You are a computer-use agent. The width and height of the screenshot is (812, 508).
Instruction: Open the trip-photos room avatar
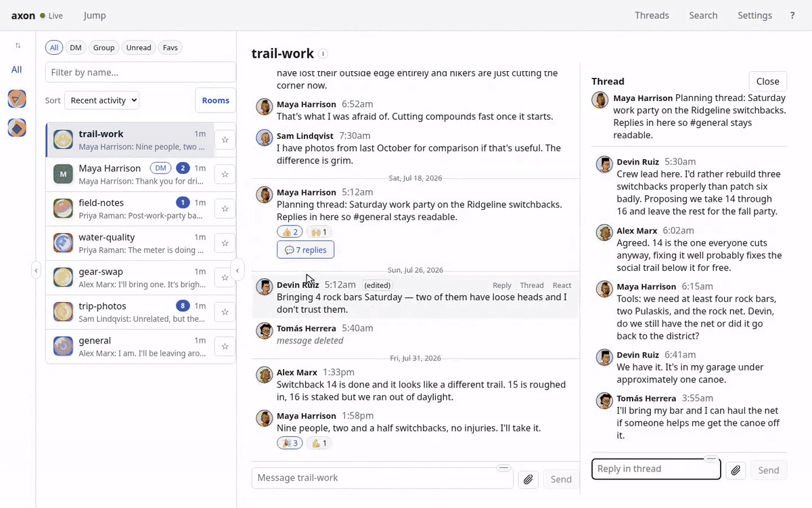63,312
